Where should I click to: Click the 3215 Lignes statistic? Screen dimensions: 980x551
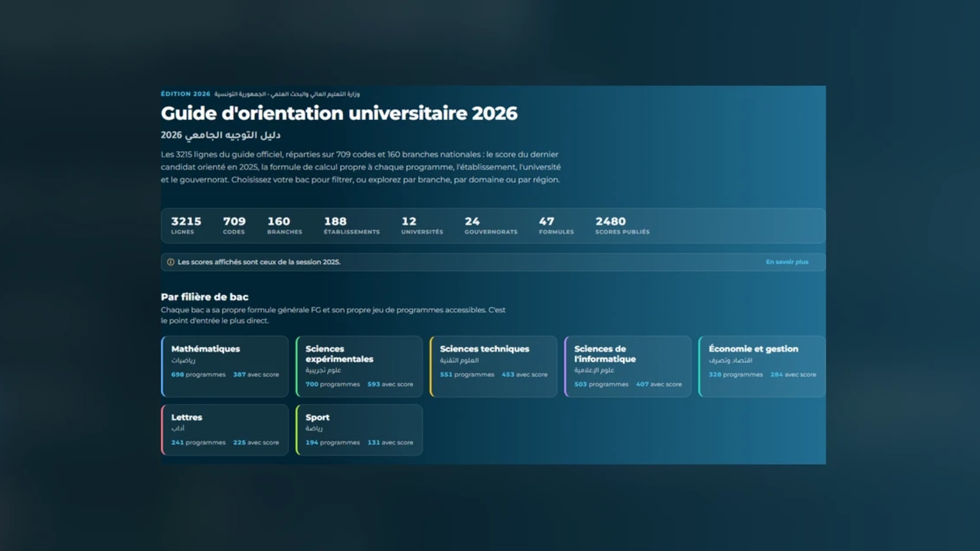pos(186,225)
